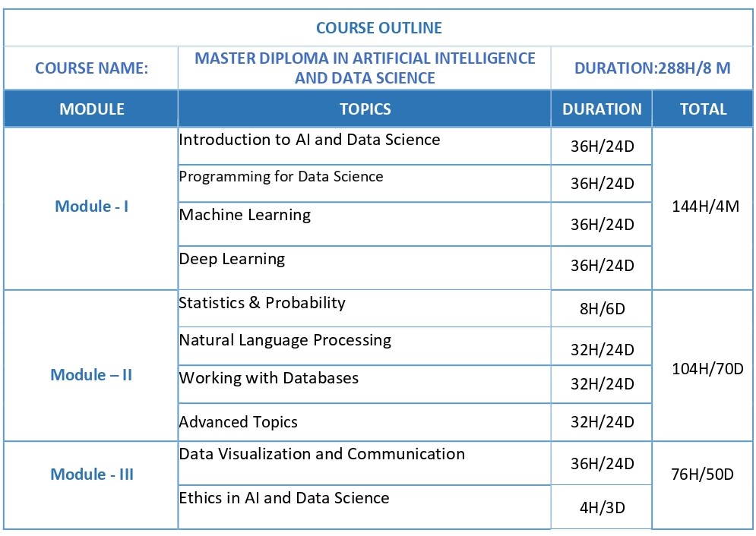Click the 8H/6D duration cell
Image resolution: width=756 pixels, height=536 pixels.
[602, 309]
